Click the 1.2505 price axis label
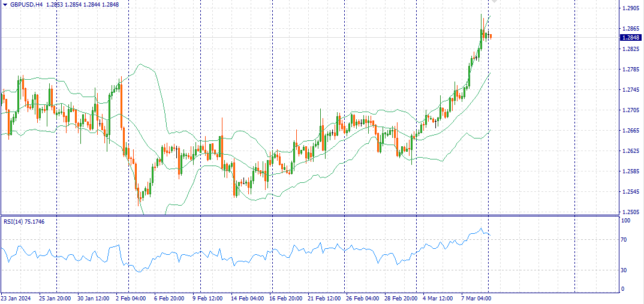 coord(630,212)
